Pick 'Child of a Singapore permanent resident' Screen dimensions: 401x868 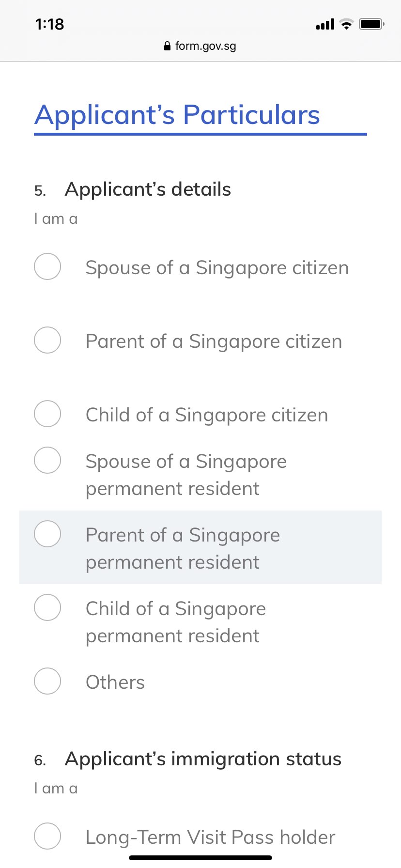47,607
